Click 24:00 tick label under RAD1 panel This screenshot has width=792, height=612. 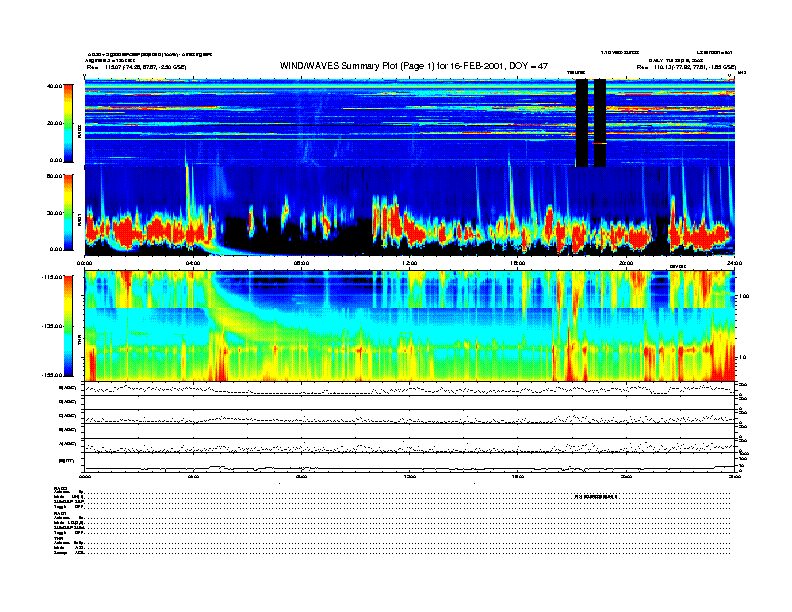tap(734, 263)
